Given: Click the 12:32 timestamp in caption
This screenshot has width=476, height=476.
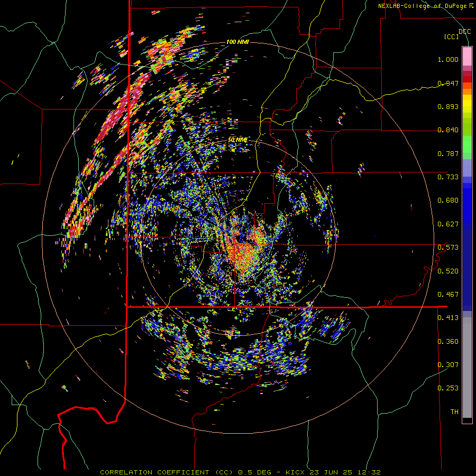Looking at the screenshot, I should [368, 472].
